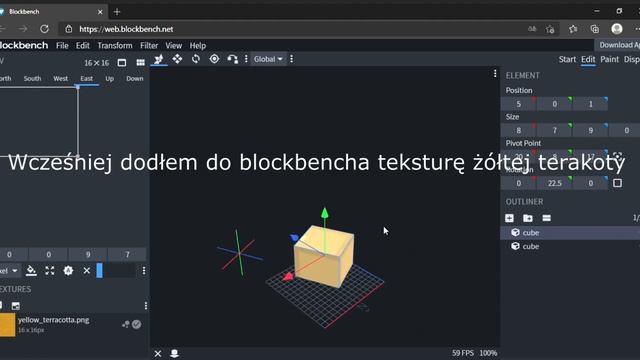Open the File menu
This screenshot has height=360, width=640.
pyautogui.click(x=62, y=45)
